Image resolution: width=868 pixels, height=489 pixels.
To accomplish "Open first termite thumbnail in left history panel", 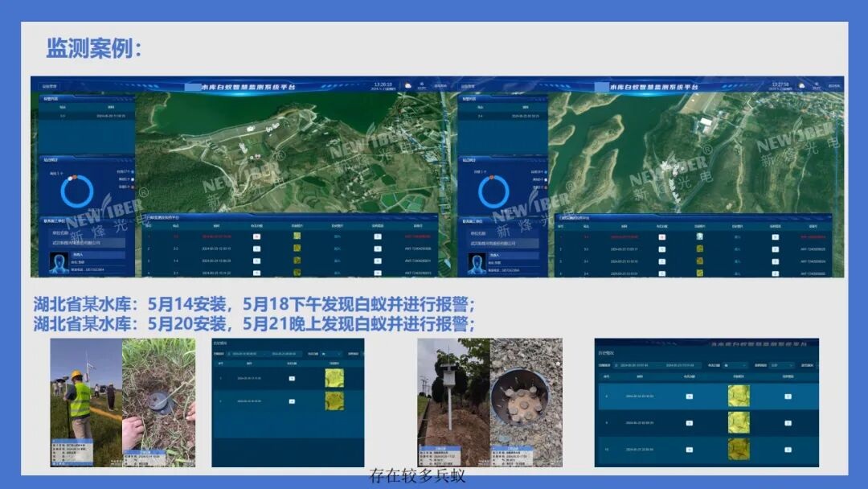I will (334, 378).
